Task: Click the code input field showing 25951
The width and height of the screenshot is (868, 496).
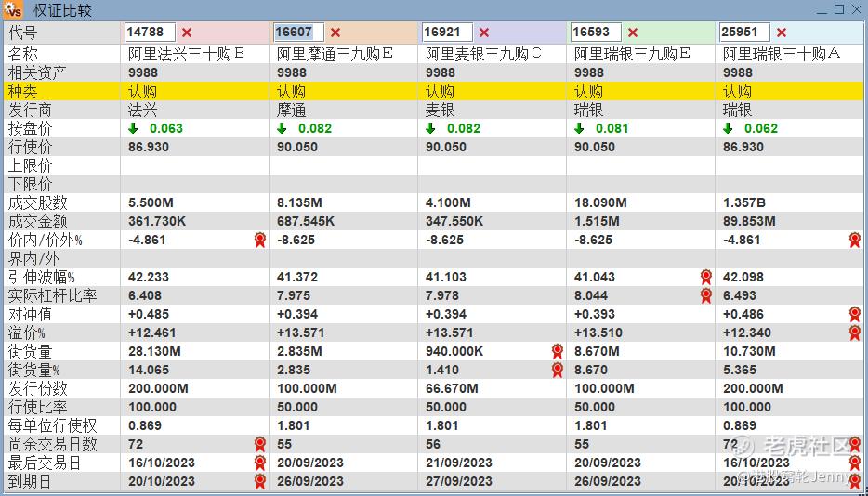Action: point(744,33)
